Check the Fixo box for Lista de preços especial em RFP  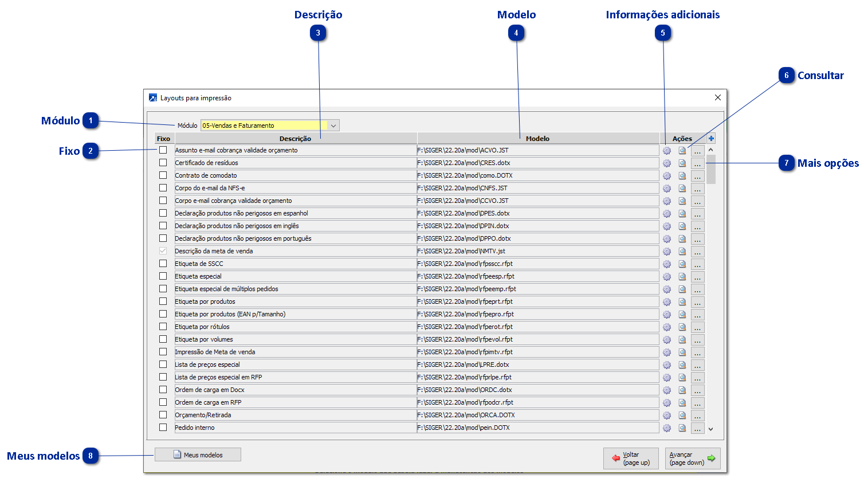tap(163, 377)
